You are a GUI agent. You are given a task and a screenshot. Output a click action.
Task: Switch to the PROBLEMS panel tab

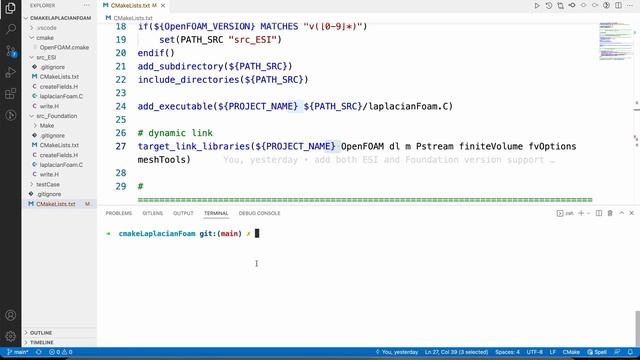119,213
